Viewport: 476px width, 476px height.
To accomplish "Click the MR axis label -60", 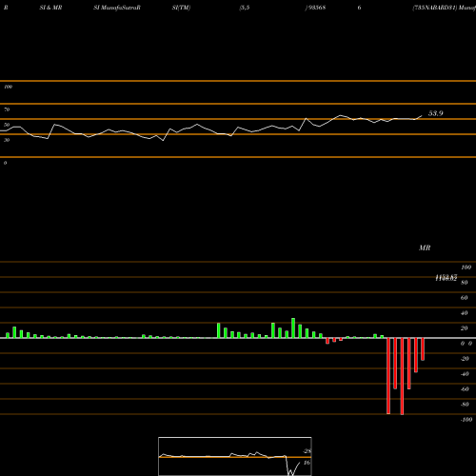I will coord(465,389).
